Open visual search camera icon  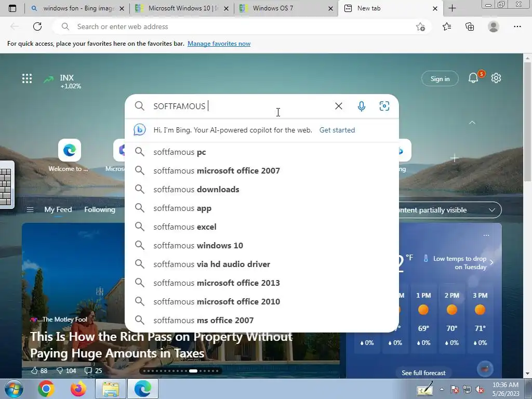(384, 106)
